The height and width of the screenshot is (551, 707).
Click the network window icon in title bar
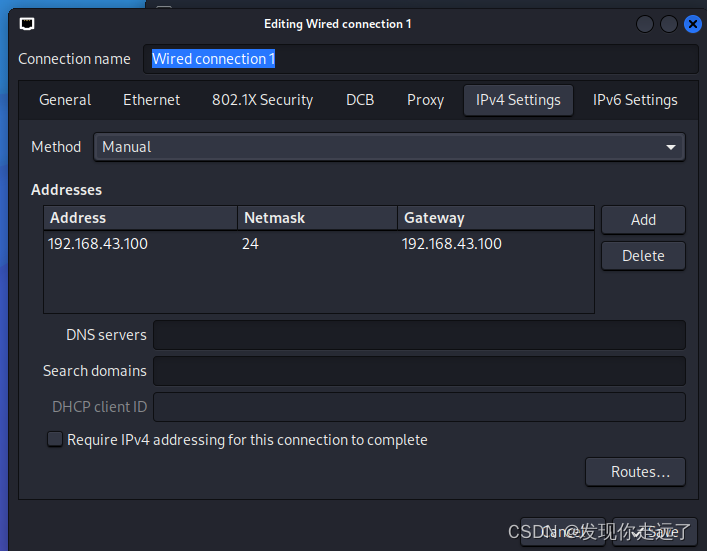pos(27,23)
